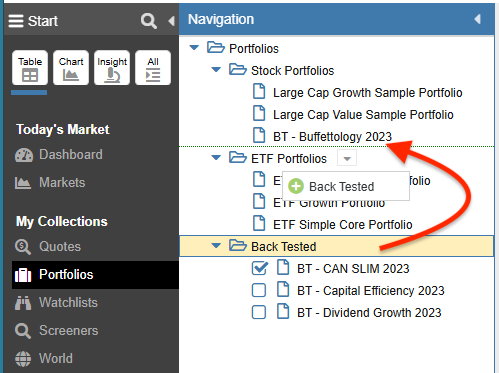Viewport: 499px width, 373px height.
Task: Click Stock Portfolios folder icon
Action: click(238, 69)
